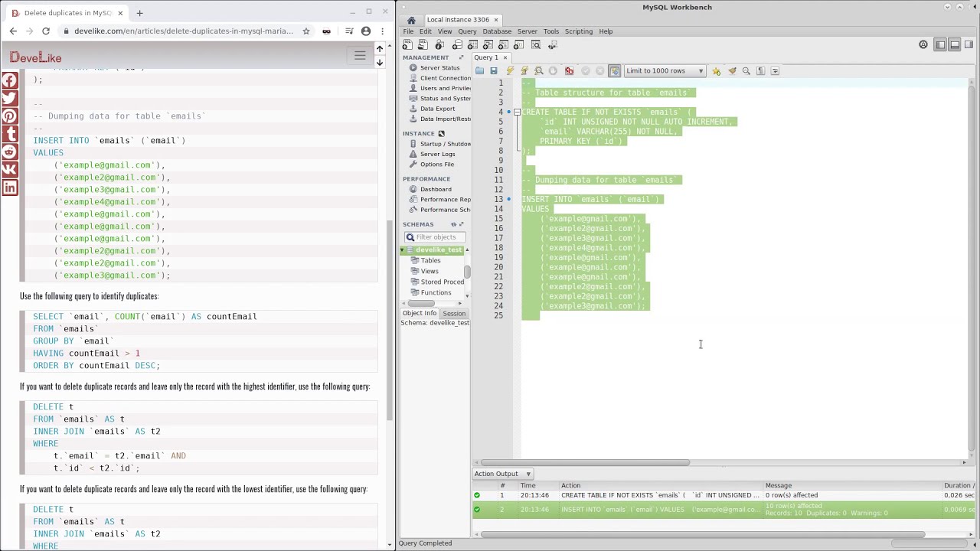The width and height of the screenshot is (980, 551).
Task: Open the Query menu
Action: (x=467, y=31)
